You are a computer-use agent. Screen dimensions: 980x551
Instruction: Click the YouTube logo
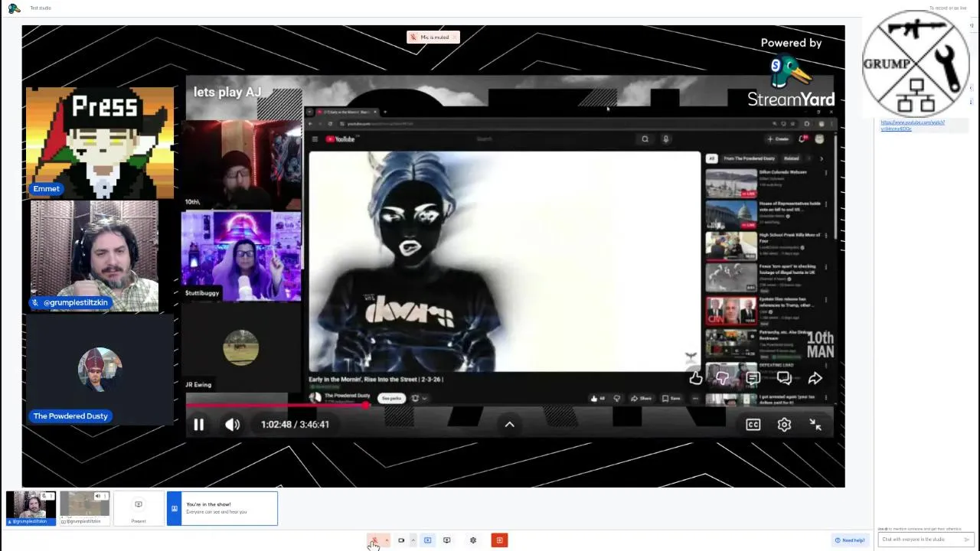(x=341, y=139)
